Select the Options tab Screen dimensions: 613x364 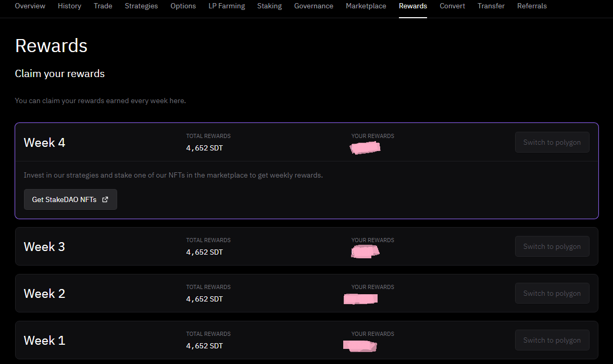click(183, 6)
